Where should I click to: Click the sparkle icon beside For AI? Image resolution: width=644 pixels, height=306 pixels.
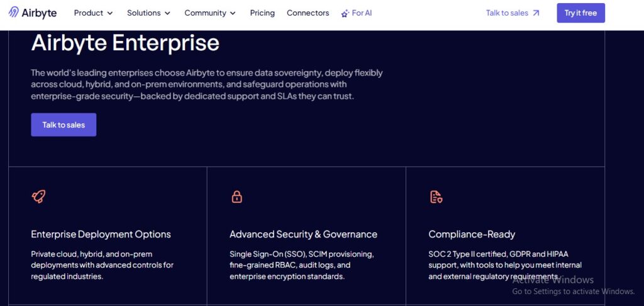[345, 13]
